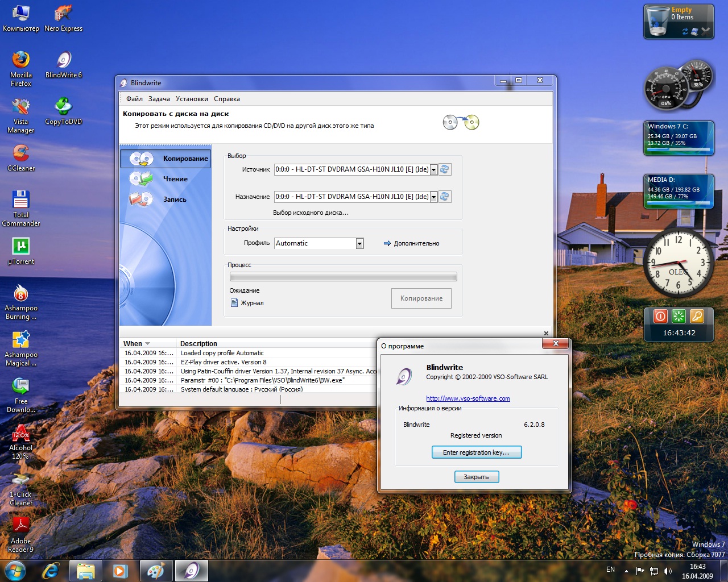Sort log by Description column header
The width and height of the screenshot is (728, 582).
pyautogui.click(x=198, y=344)
